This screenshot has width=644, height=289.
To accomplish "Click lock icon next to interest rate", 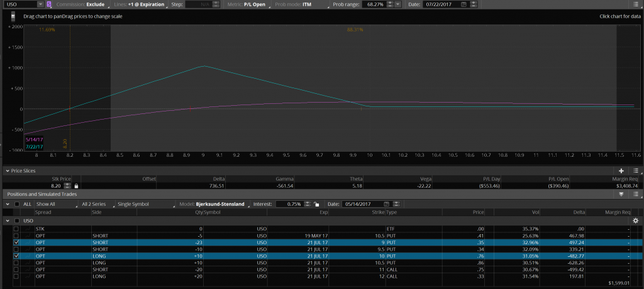I will 316,204.
